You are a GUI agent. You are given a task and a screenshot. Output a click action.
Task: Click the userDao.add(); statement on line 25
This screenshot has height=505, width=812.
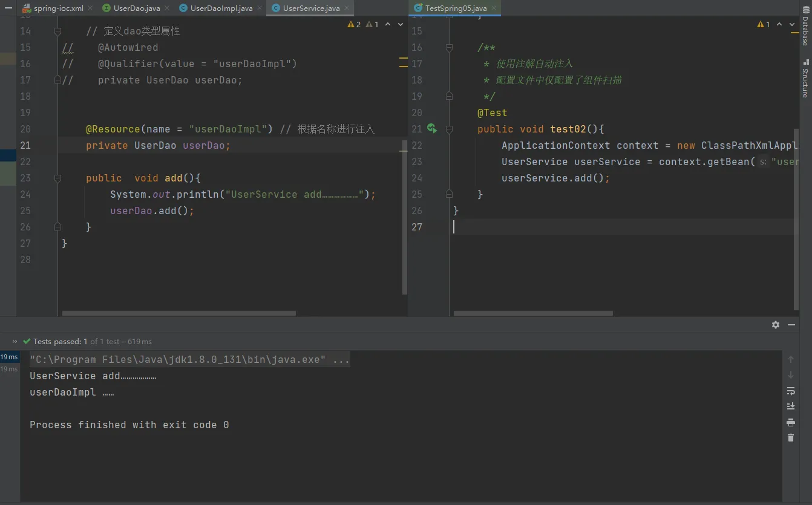click(152, 210)
